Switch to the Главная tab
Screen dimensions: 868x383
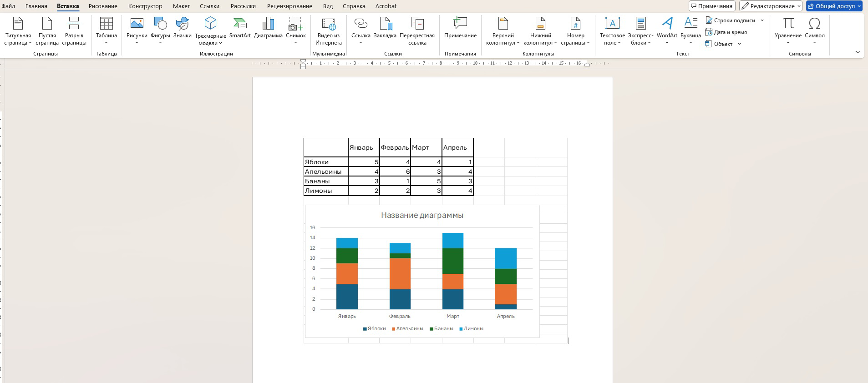point(36,6)
